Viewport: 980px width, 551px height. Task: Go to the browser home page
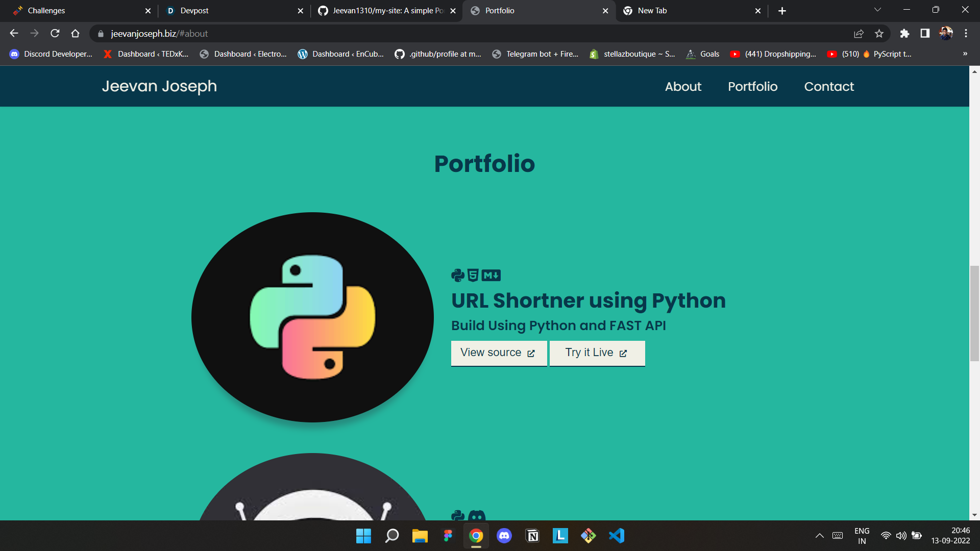(76, 34)
